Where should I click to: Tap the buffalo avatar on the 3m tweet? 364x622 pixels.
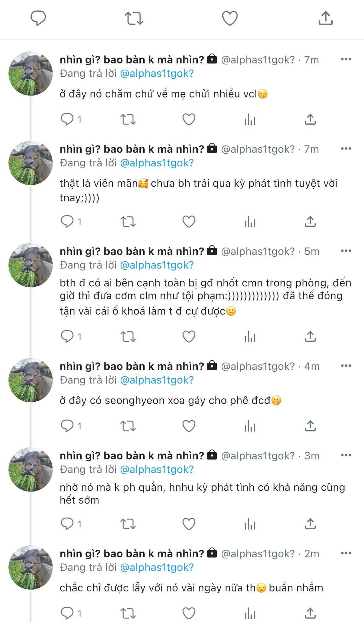point(30,469)
